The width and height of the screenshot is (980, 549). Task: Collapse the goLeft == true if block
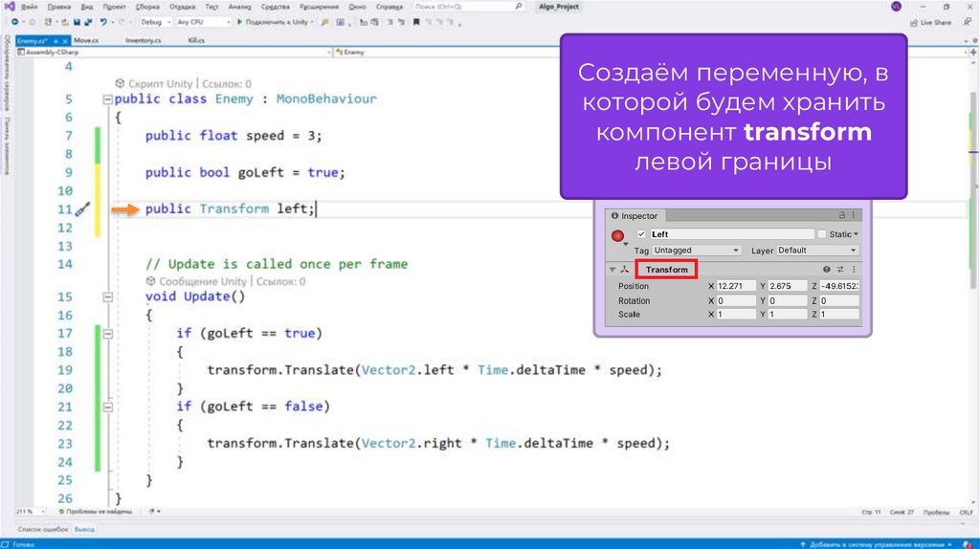click(x=107, y=334)
